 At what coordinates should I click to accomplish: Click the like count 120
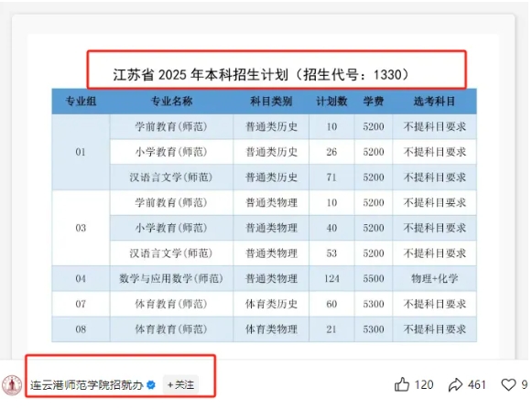[424, 384]
